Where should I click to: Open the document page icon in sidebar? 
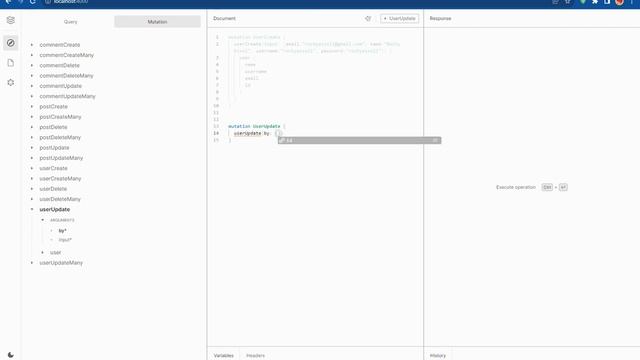click(x=11, y=63)
